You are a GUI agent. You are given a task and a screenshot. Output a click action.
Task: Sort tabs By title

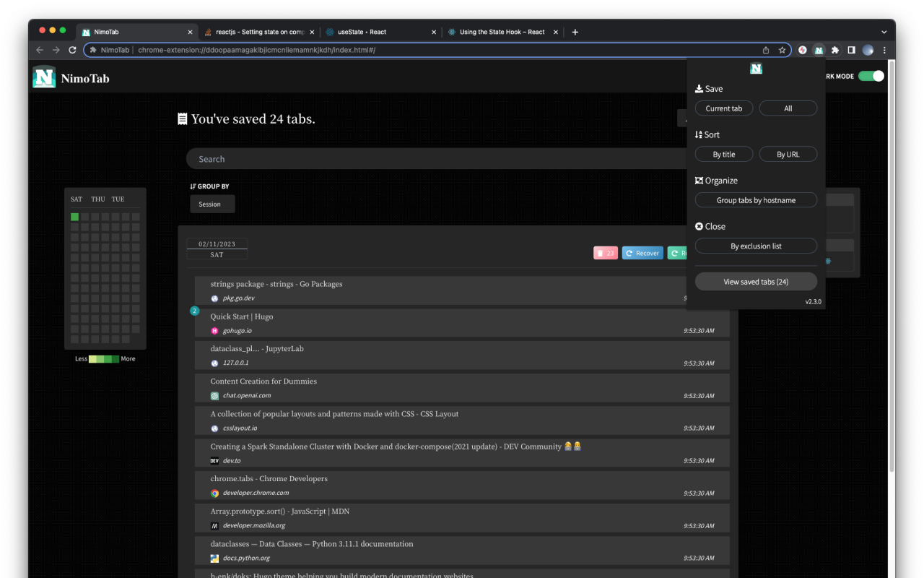724,154
